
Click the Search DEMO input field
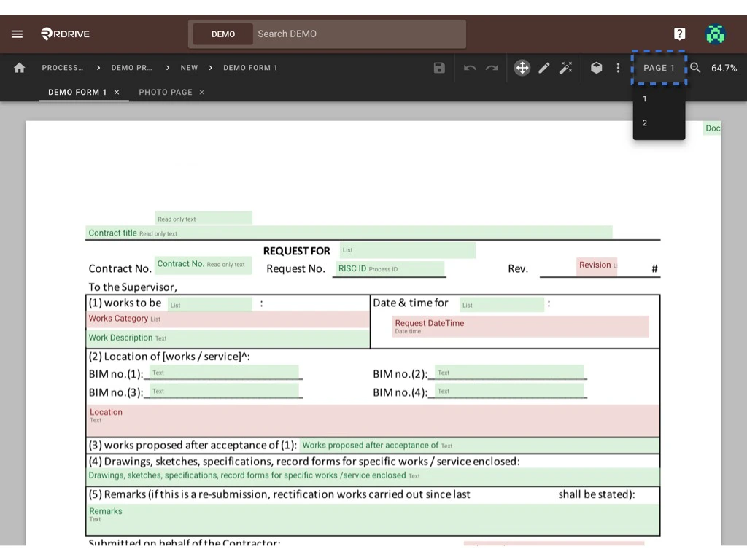point(357,34)
